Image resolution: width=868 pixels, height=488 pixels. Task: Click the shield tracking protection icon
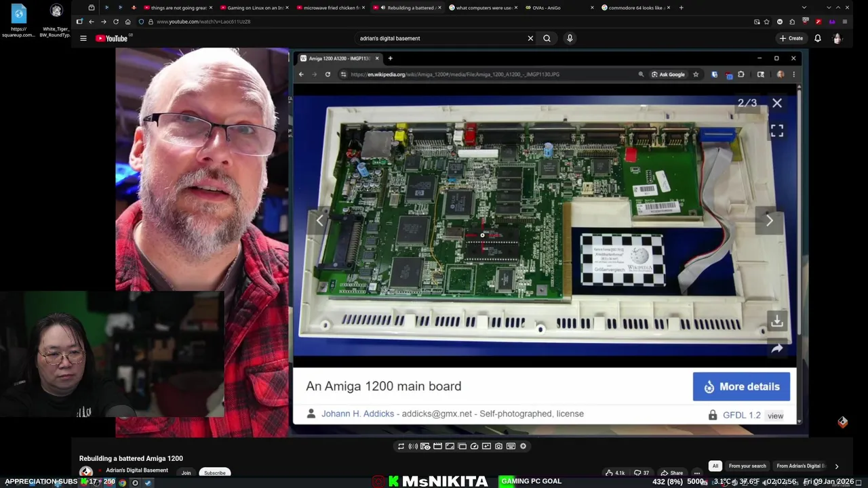coord(141,22)
